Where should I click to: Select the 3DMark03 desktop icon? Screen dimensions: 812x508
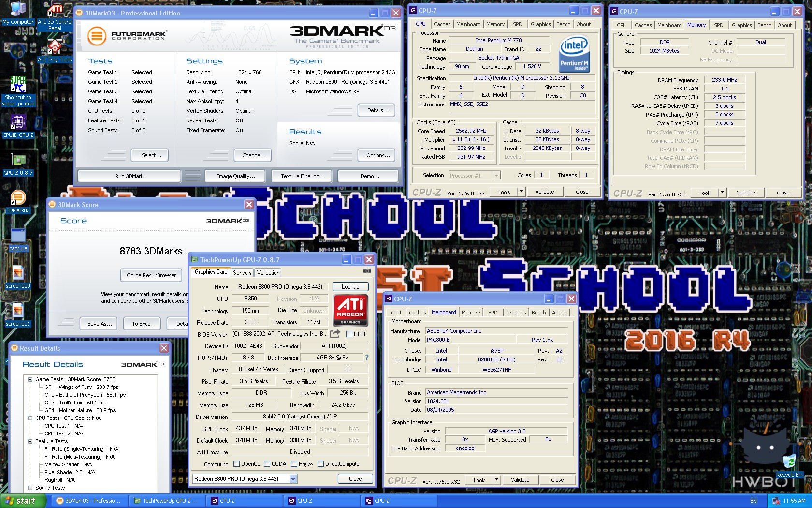coord(18,202)
